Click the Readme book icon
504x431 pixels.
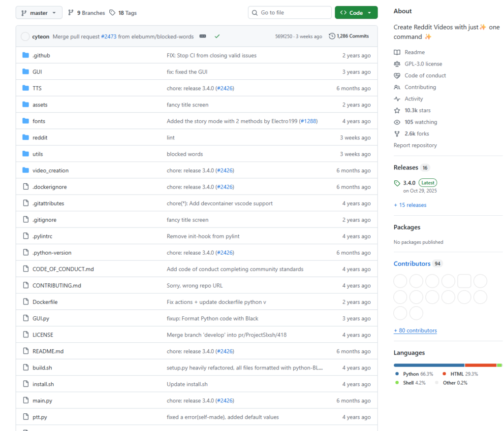(397, 52)
